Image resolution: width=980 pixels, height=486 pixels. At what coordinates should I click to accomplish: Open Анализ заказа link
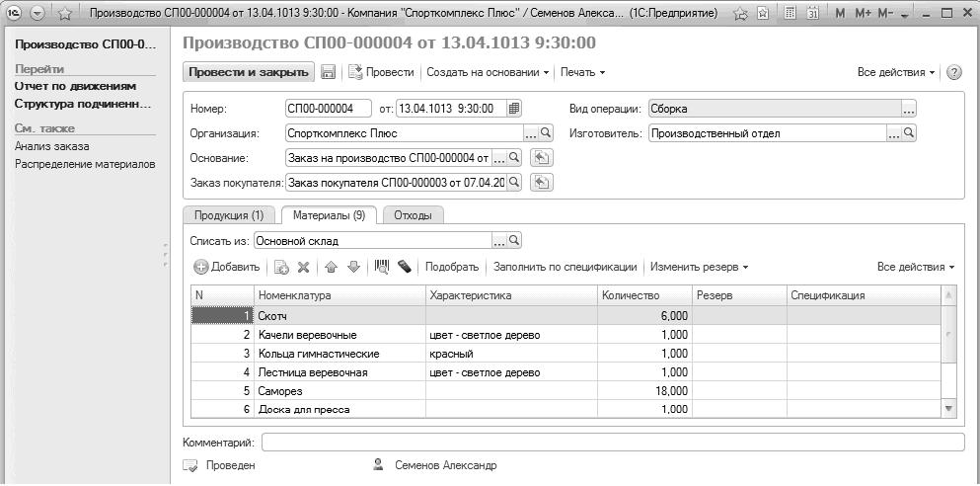coord(52,146)
